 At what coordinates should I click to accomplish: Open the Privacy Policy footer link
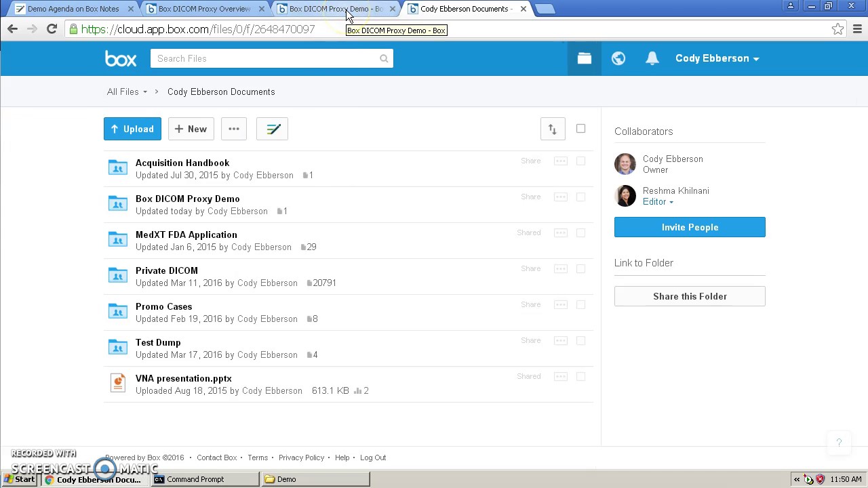coord(301,457)
